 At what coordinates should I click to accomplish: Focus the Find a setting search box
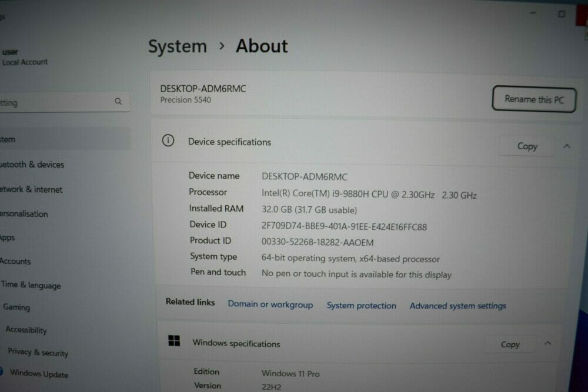[x=65, y=102]
